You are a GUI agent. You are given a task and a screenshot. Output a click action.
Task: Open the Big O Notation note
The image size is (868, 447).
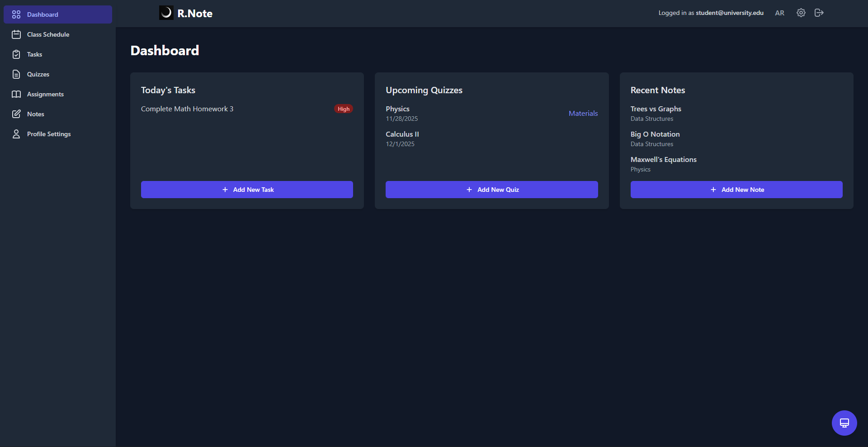click(x=655, y=134)
